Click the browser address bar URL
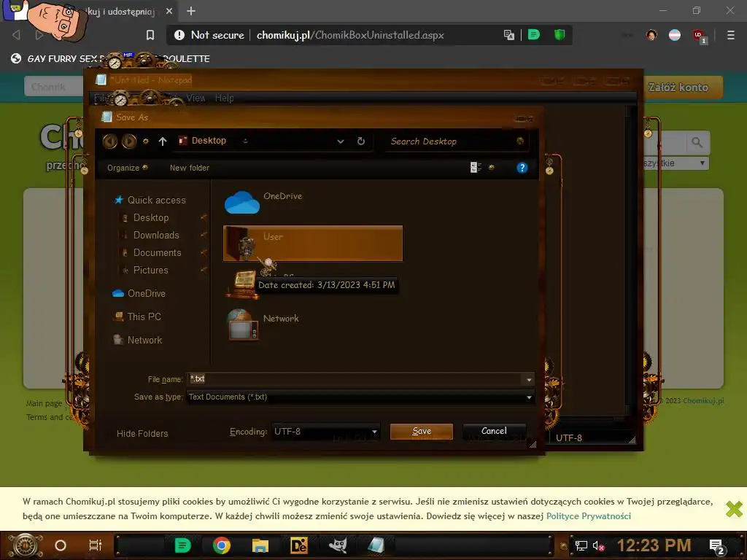747x560 pixels. 350,35
